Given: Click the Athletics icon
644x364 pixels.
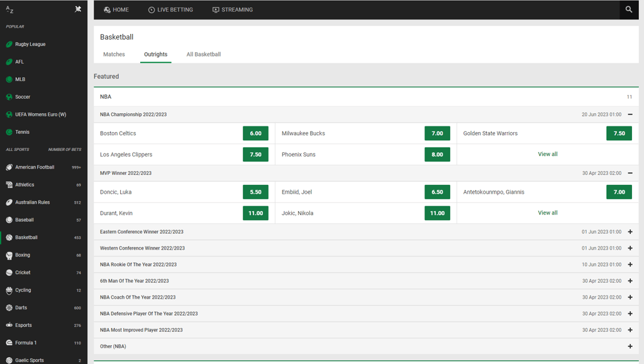Looking at the screenshot, I should pos(9,185).
